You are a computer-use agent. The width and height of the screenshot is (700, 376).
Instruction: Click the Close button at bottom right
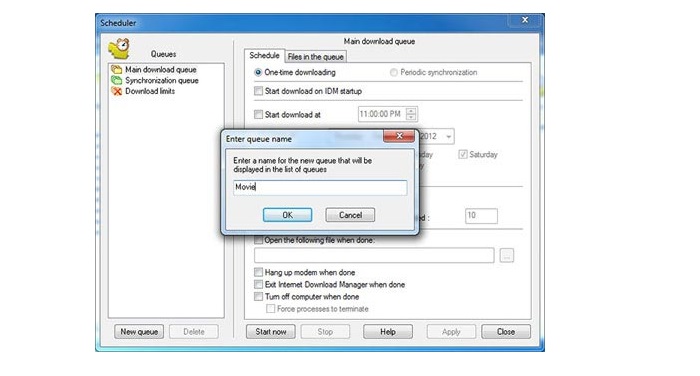tap(506, 332)
